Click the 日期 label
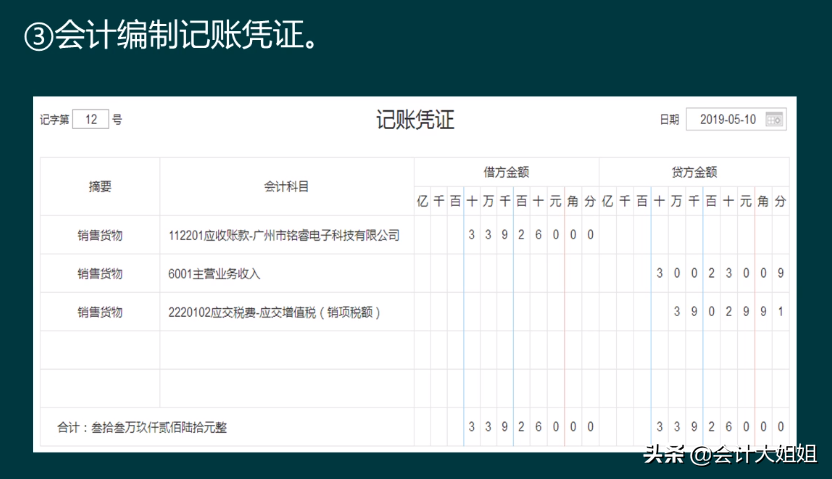The width and height of the screenshot is (832, 479). [x=669, y=119]
